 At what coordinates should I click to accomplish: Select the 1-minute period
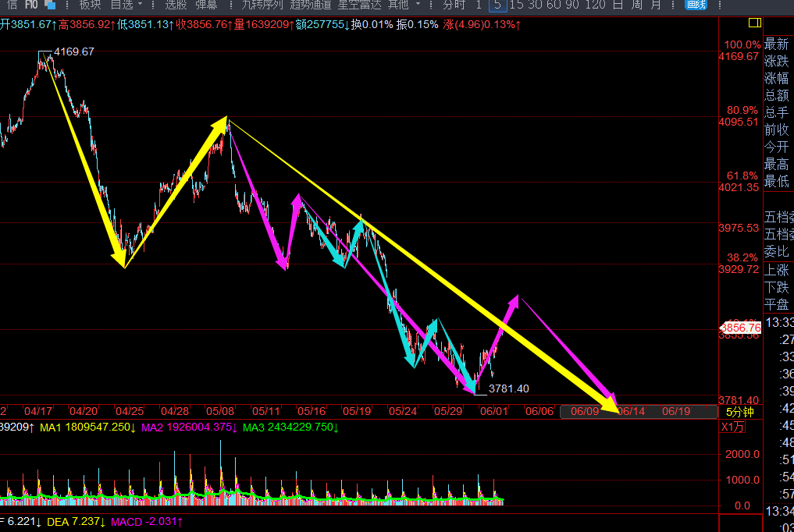pyautogui.click(x=479, y=5)
